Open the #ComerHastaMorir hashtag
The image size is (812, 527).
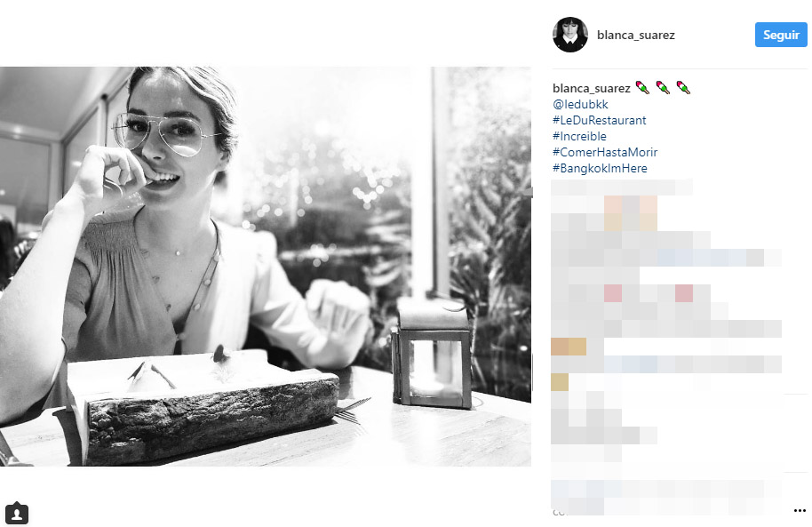[x=605, y=152]
